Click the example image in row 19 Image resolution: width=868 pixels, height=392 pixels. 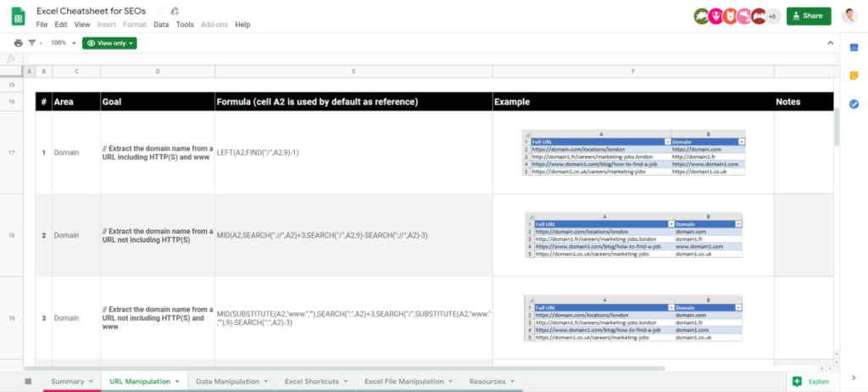pos(633,318)
